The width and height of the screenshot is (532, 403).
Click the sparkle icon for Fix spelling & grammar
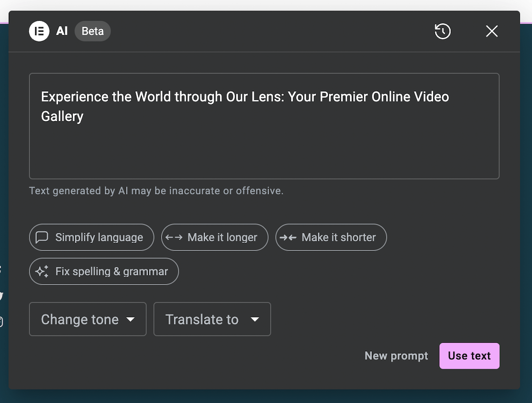tap(42, 271)
